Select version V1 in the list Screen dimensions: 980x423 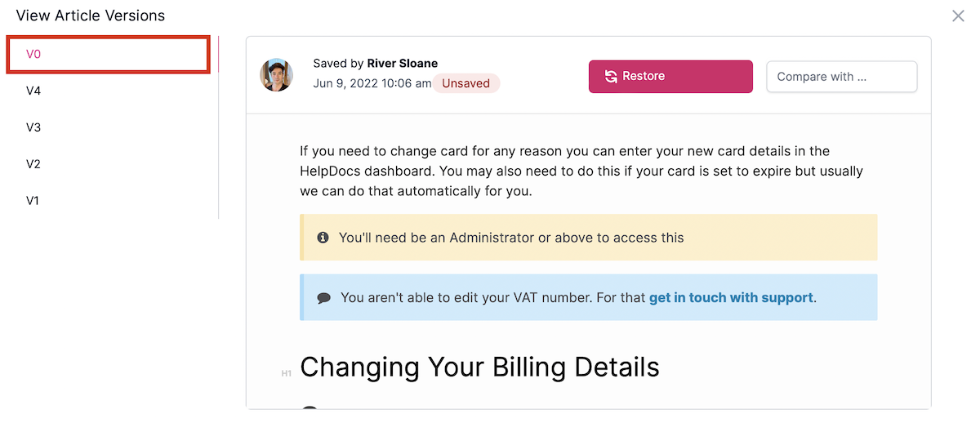click(x=109, y=201)
